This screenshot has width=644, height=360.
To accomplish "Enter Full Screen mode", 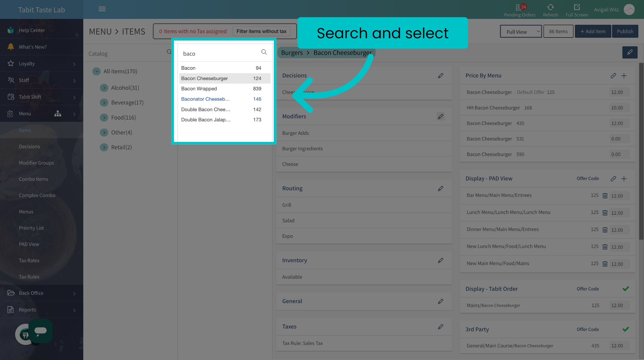I will 577,7.
